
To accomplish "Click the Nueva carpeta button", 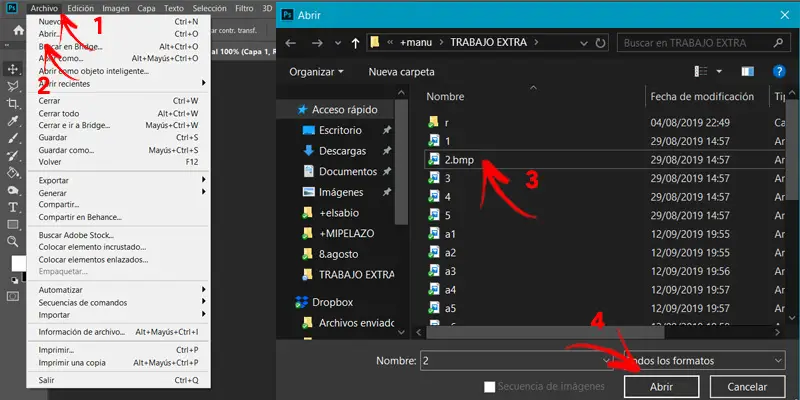I will tap(402, 72).
